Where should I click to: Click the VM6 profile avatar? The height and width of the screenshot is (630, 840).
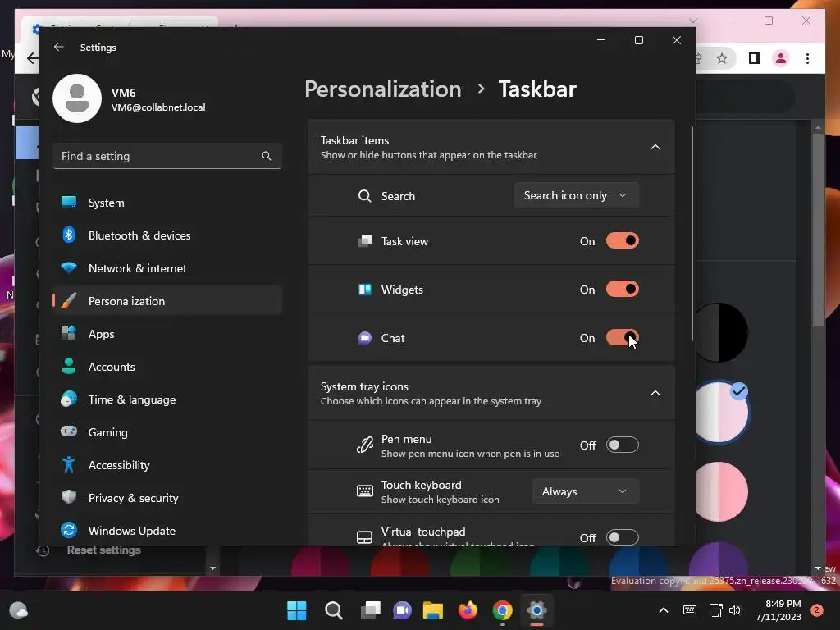coord(77,98)
